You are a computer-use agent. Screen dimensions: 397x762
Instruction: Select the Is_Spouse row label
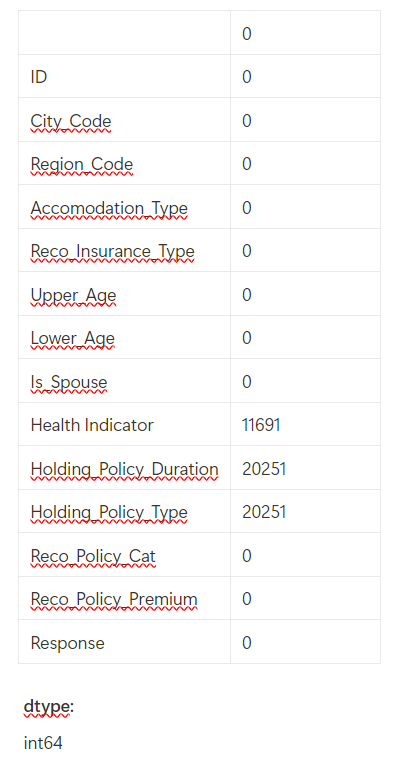[x=69, y=382]
